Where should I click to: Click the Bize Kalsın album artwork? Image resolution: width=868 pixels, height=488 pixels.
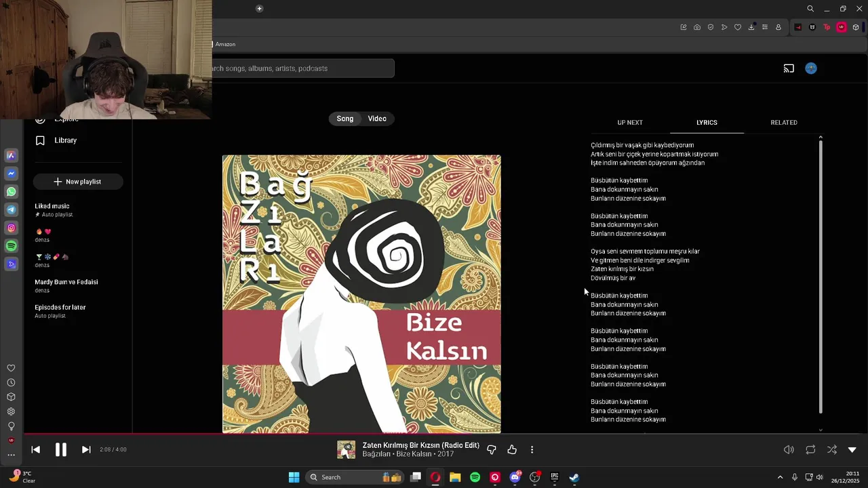pos(361,294)
